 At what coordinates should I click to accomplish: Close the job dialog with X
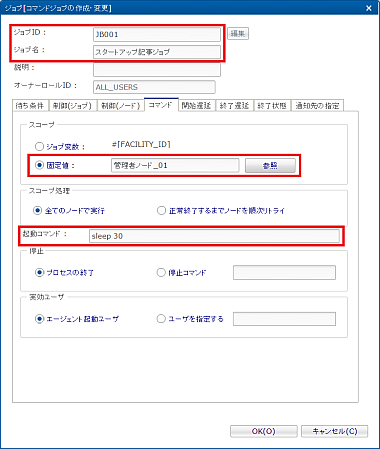pyautogui.click(x=369, y=8)
